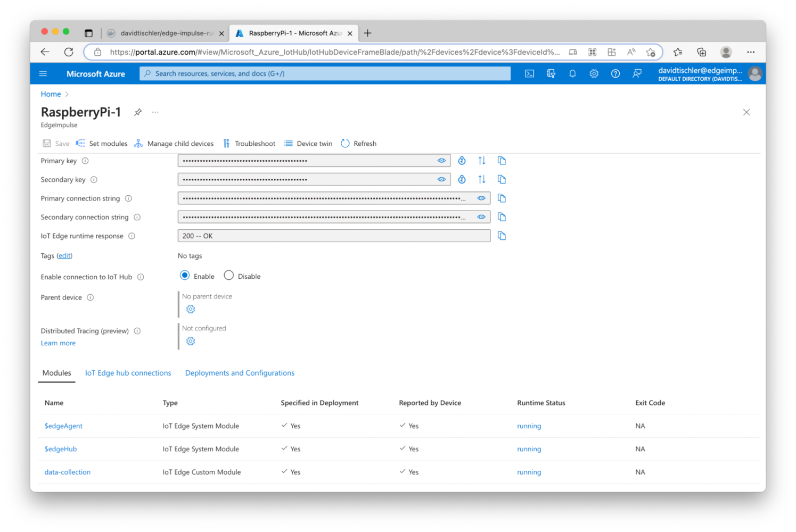Image resolution: width=796 pixels, height=532 pixels.
Task: Copy the Primary connection string
Action: point(502,198)
